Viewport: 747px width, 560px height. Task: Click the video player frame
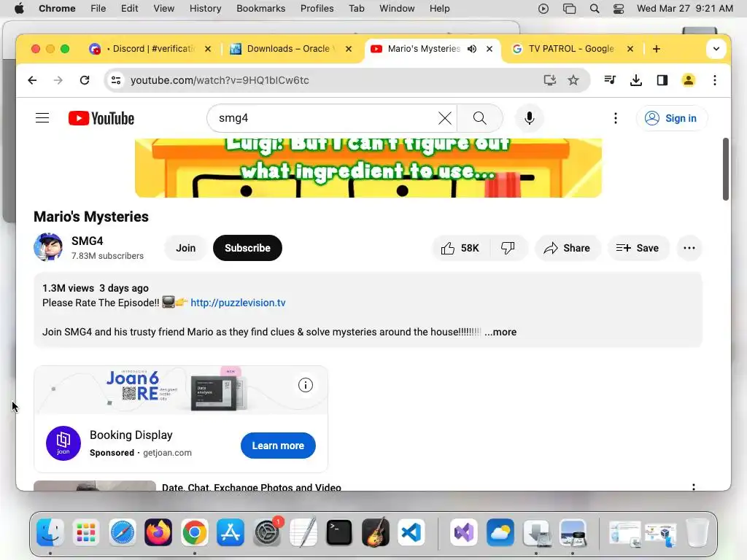coord(368,168)
